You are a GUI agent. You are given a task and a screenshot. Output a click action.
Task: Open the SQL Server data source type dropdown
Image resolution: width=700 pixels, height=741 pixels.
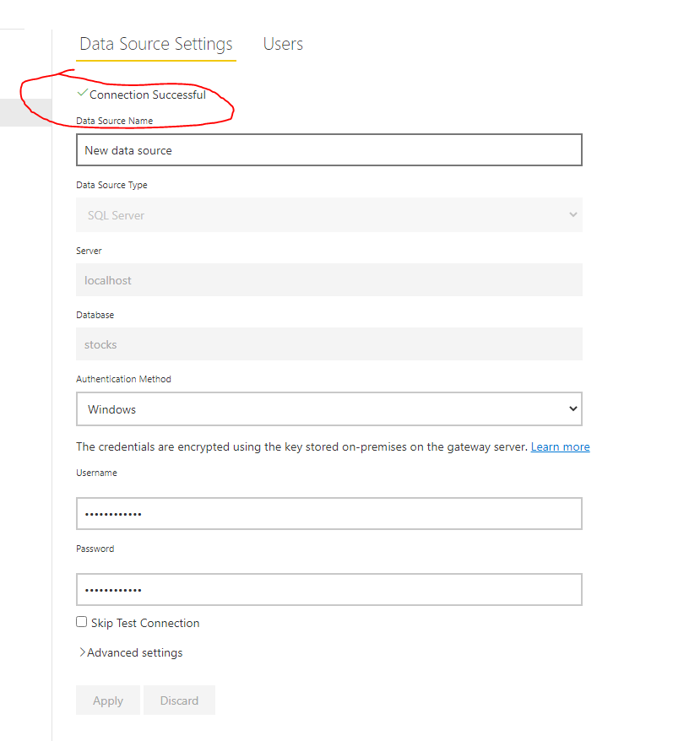pyautogui.click(x=329, y=215)
